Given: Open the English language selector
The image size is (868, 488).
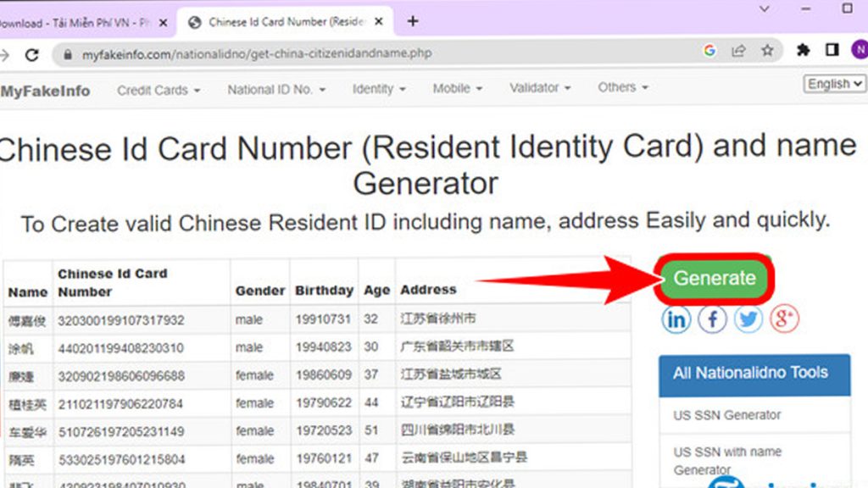Looking at the screenshot, I should [x=833, y=84].
